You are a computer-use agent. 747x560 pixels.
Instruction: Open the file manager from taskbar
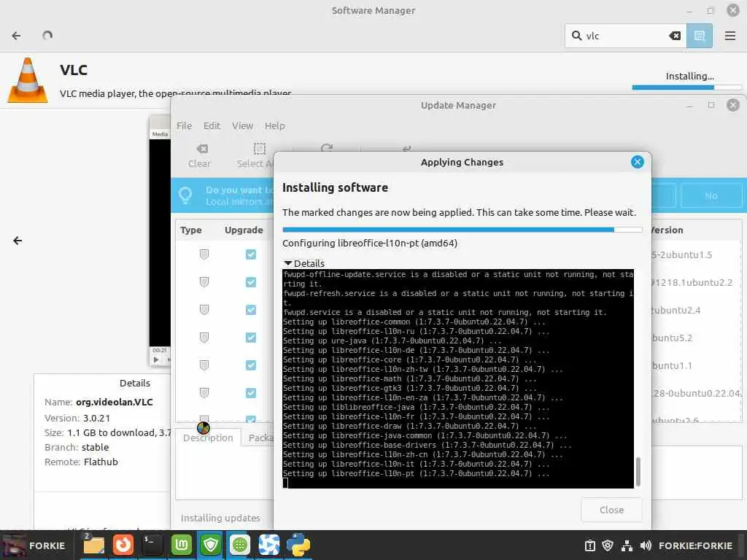click(94, 545)
